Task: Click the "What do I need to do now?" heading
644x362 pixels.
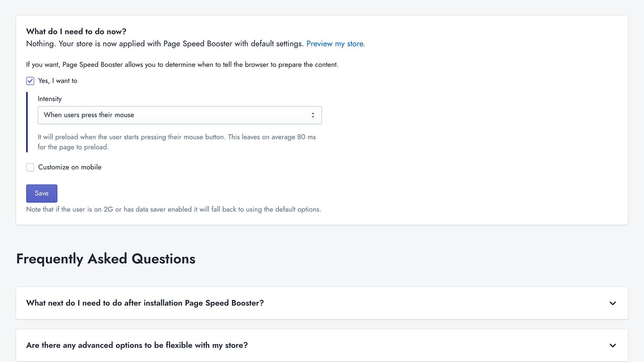Action: point(76,31)
